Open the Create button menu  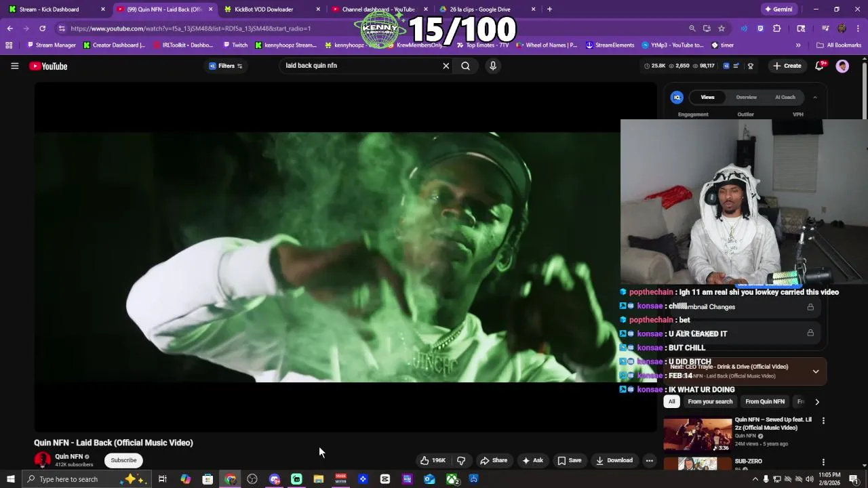click(787, 66)
